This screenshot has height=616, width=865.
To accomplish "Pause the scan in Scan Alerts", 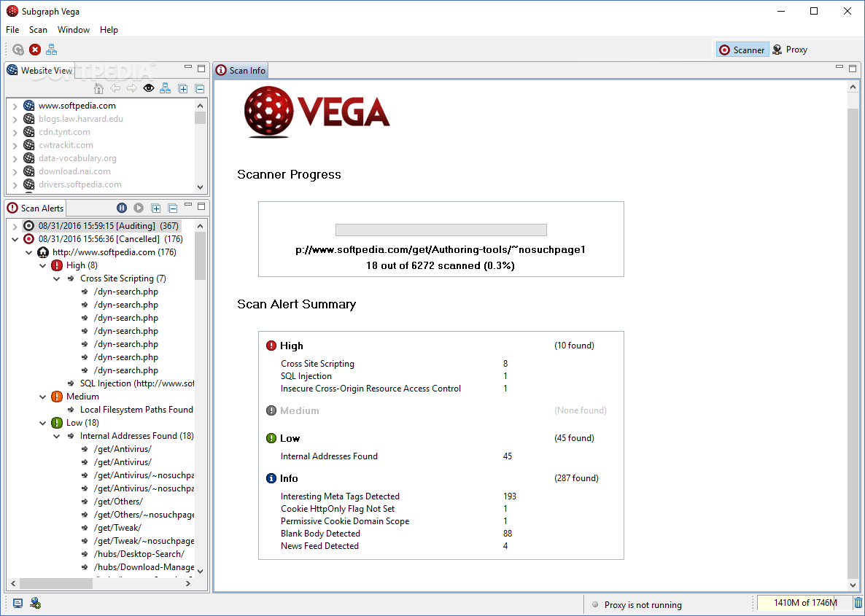I will coord(122,208).
